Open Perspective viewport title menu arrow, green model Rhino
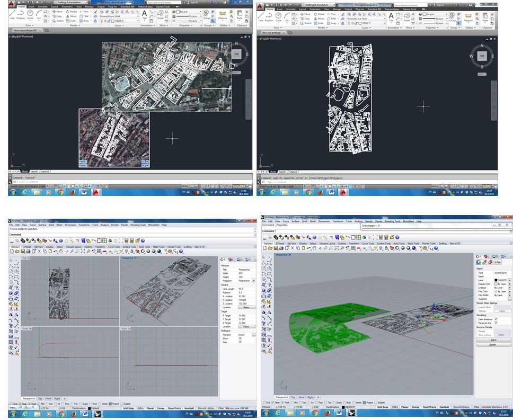Viewport: 513px width, 420px height. coord(289,255)
